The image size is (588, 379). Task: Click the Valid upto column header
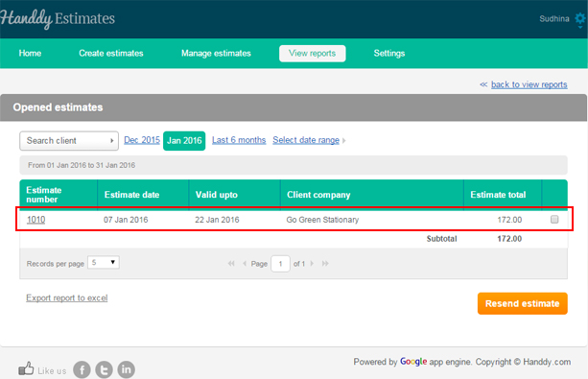click(234, 195)
